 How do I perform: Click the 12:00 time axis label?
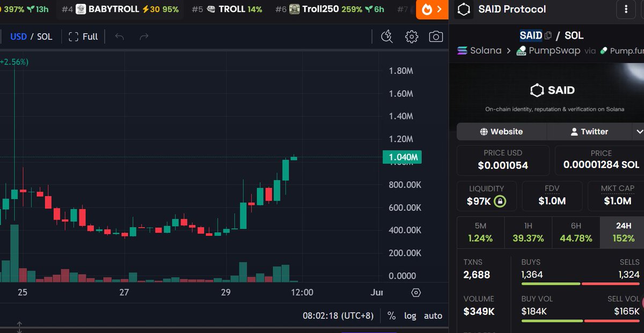(x=302, y=292)
